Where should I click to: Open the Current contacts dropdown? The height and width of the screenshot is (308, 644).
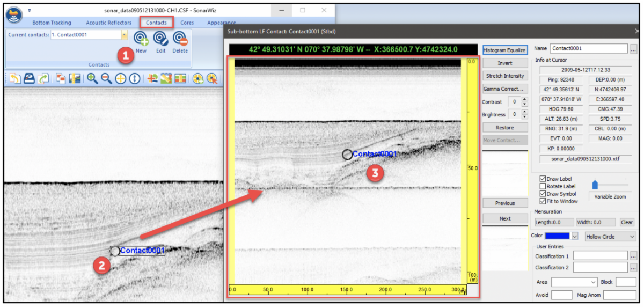pyautogui.click(x=125, y=35)
